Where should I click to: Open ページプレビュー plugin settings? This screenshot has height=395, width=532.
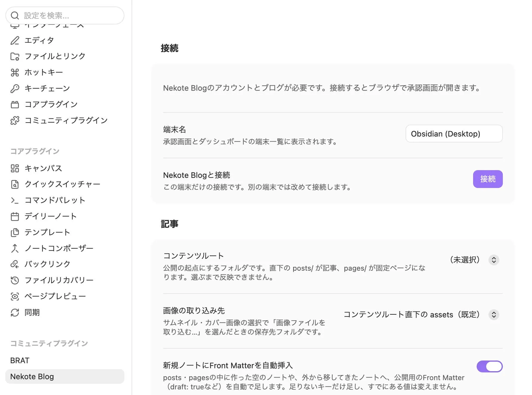65,296
